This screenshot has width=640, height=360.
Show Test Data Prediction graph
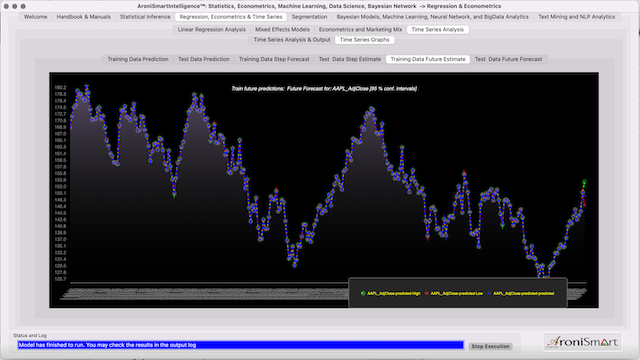[203, 59]
